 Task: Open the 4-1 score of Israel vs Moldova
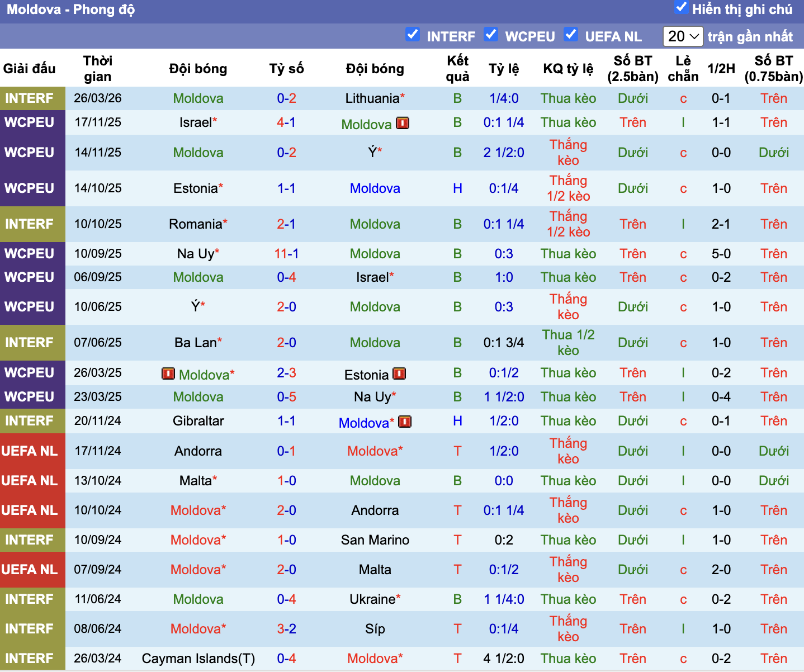point(287,122)
